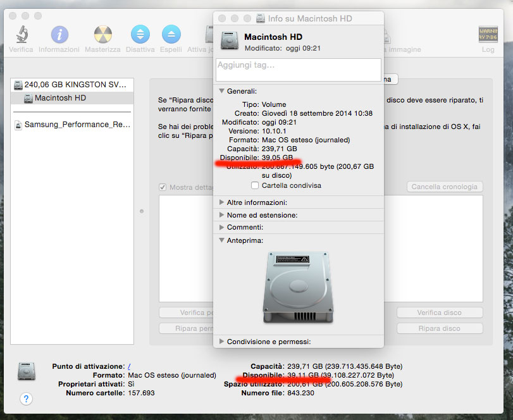The width and height of the screenshot is (513, 420).
Task: Click the Cancella cronologia button
Action: point(445,187)
